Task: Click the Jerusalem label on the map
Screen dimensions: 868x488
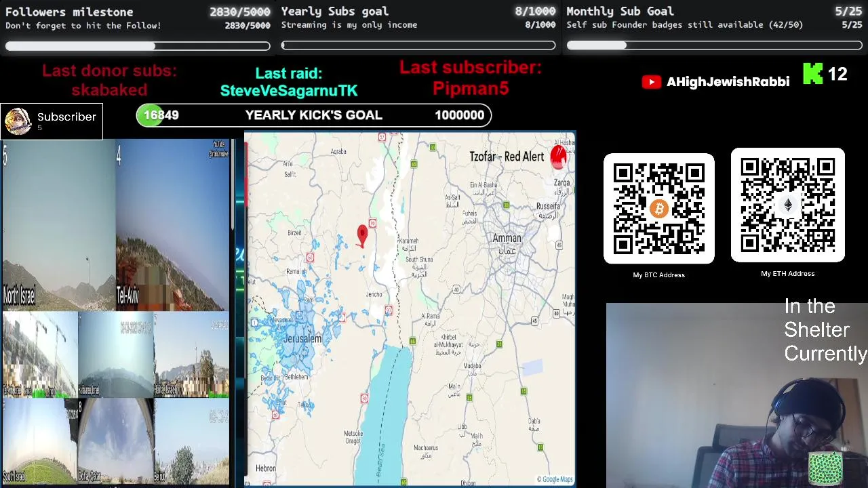Action: tap(303, 338)
